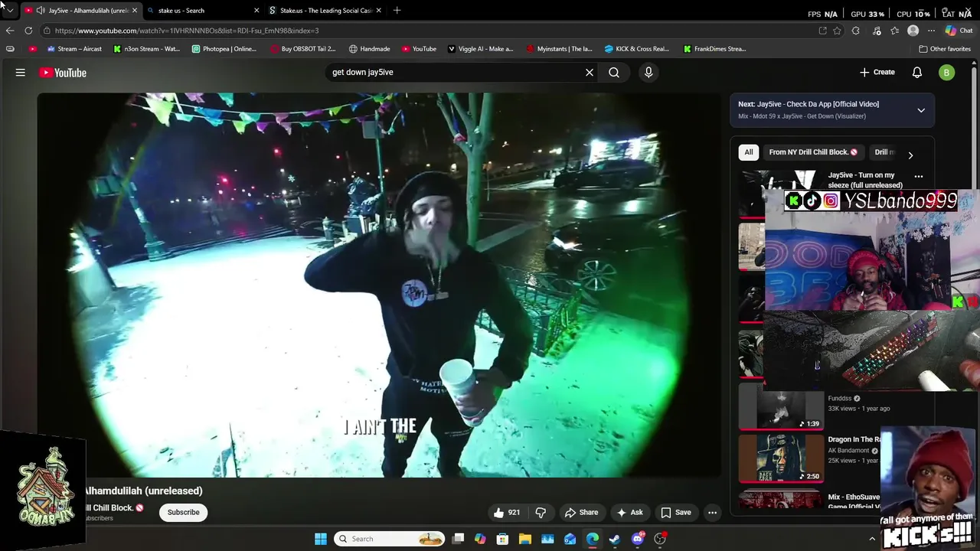Share this video

[x=581, y=512]
